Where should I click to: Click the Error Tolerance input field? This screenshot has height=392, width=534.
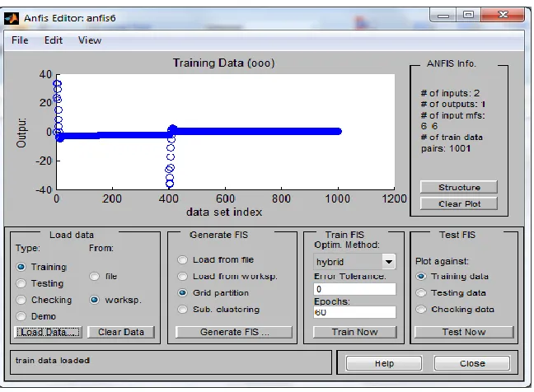pos(354,289)
